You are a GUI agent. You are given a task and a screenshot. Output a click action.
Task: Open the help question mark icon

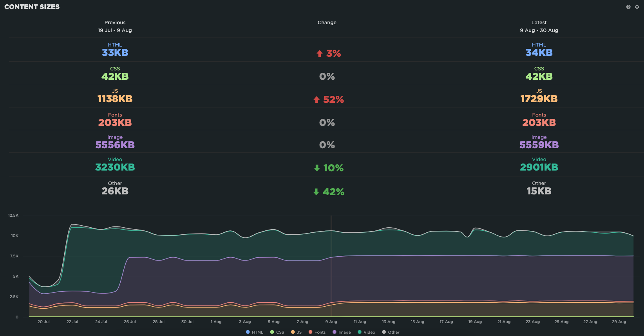pyautogui.click(x=628, y=7)
